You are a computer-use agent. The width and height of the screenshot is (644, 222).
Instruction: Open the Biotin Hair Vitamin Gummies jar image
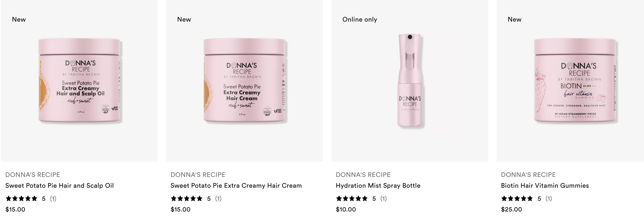pyautogui.click(x=570, y=81)
